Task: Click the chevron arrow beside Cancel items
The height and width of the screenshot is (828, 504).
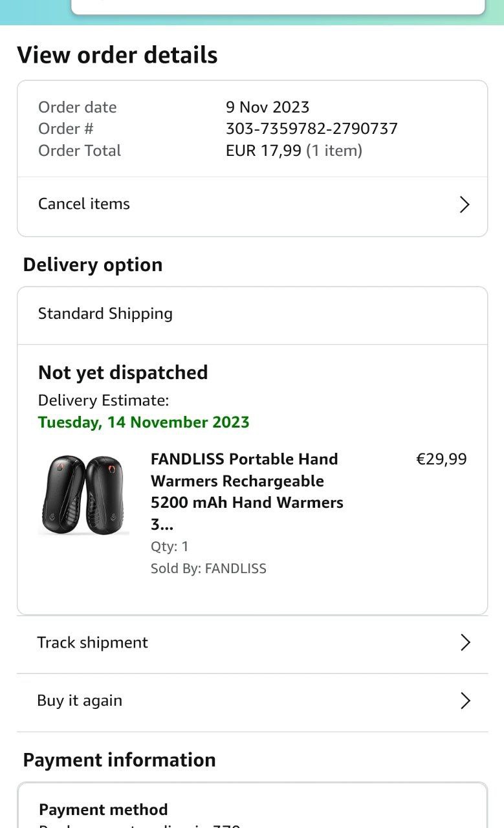Action: tap(464, 204)
